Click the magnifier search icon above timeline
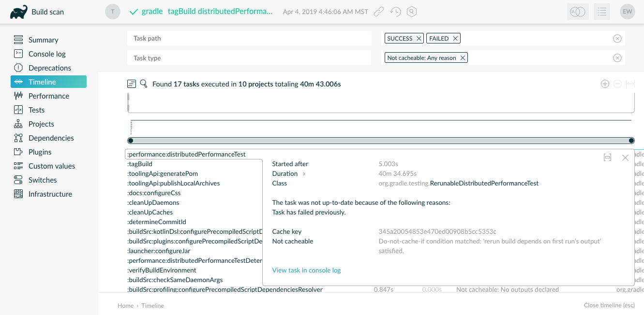Image resolution: width=644 pixels, height=315 pixels. [144, 84]
